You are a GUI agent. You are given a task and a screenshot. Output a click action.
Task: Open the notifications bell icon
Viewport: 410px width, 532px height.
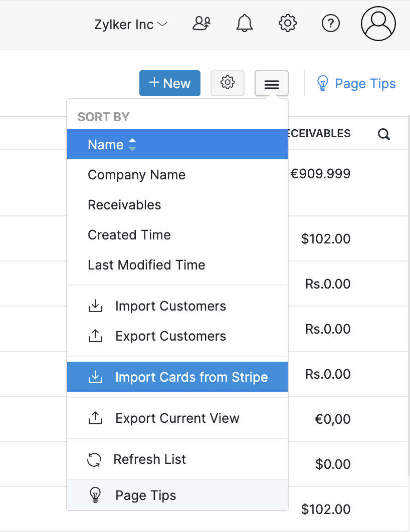click(244, 23)
